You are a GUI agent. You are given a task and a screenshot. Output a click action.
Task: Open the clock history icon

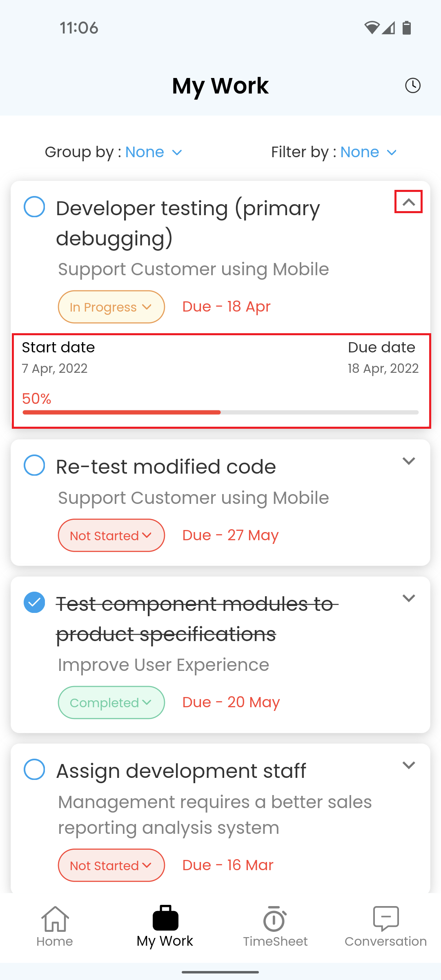tap(413, 86)
